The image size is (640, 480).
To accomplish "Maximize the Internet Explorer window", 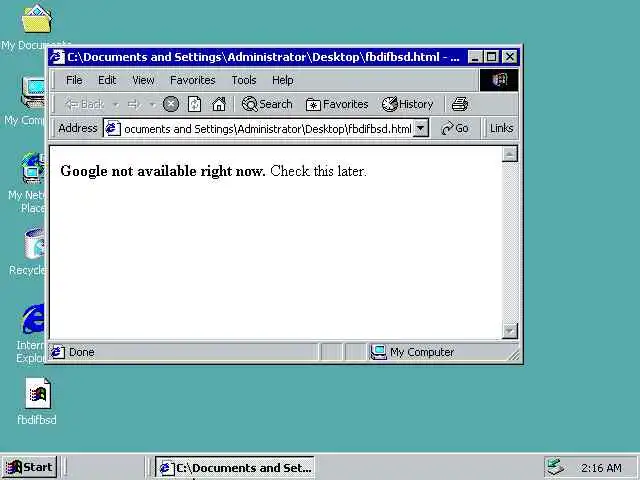I will click(491, 57).
